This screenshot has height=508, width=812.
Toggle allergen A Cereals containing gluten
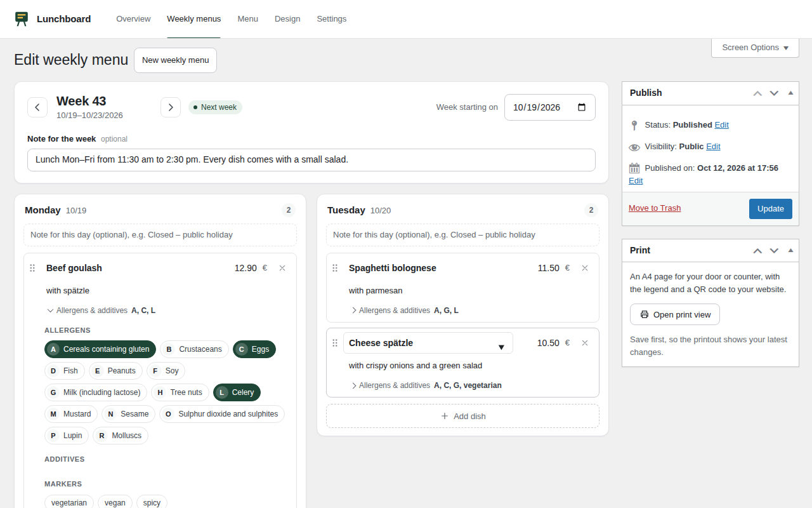[100, 349]
